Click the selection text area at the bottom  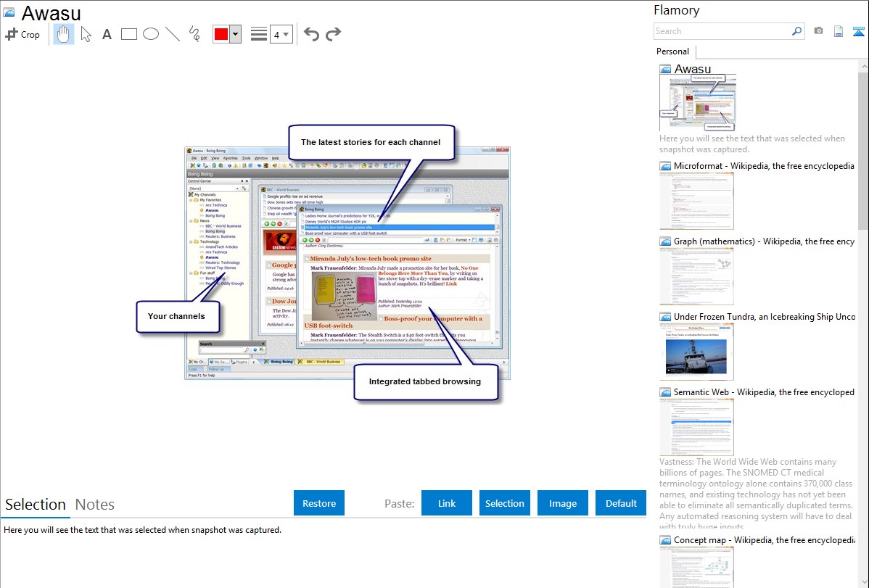pos(323,554)
